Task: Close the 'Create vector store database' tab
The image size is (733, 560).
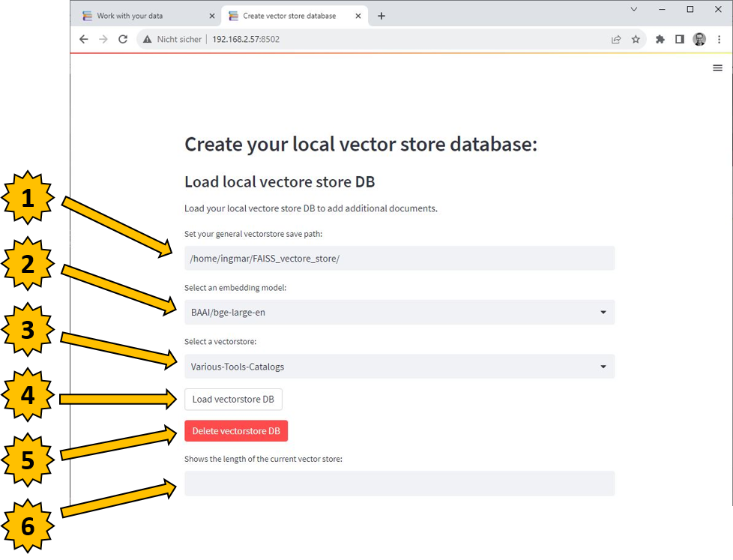Action: 358,16
